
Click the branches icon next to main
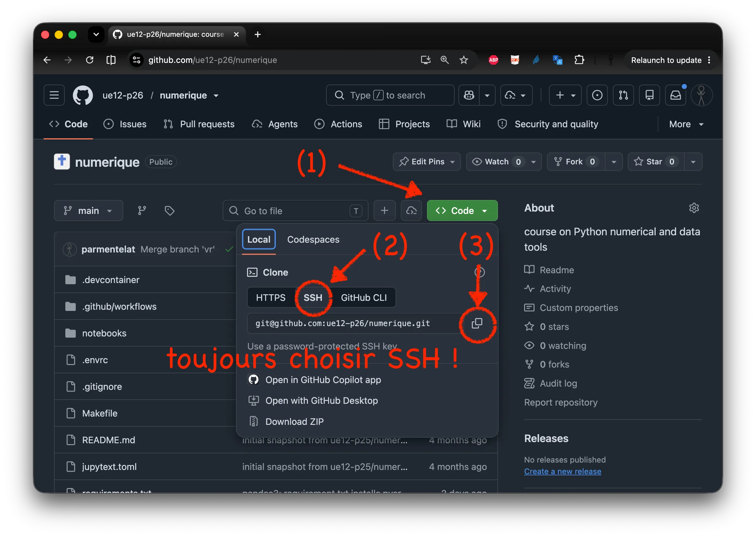click(x=142, y=210)
